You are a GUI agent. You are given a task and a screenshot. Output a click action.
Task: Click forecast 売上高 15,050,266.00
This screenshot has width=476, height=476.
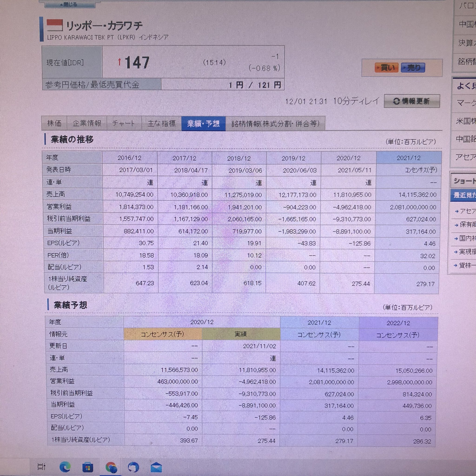414,370
